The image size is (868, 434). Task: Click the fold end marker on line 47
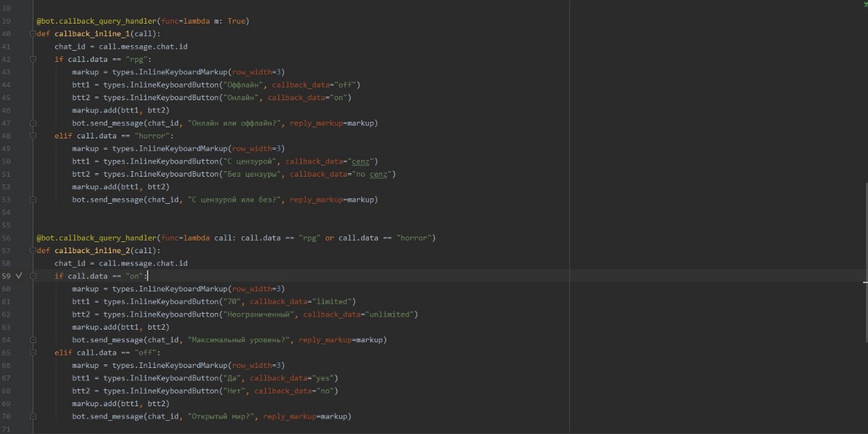click(33, 123)
